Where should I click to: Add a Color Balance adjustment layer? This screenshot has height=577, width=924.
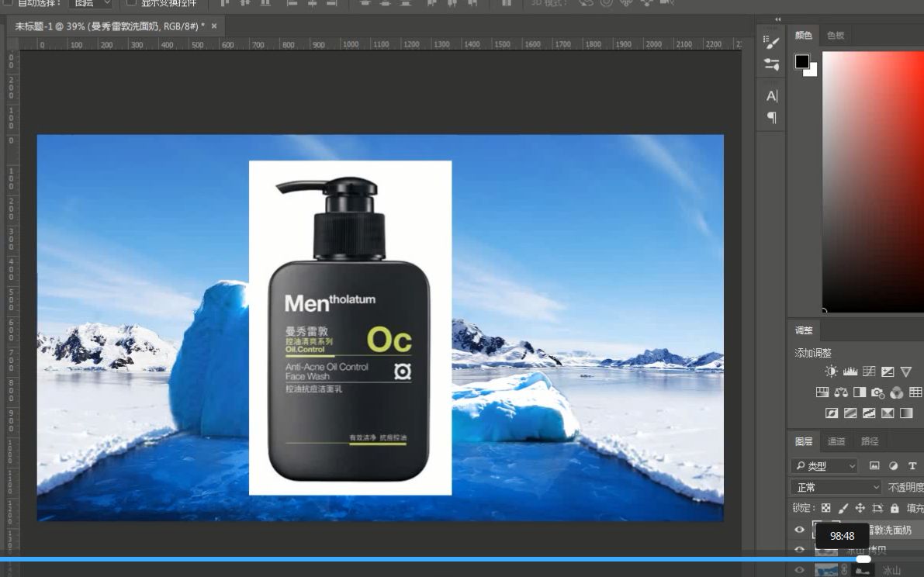(841, 392)
